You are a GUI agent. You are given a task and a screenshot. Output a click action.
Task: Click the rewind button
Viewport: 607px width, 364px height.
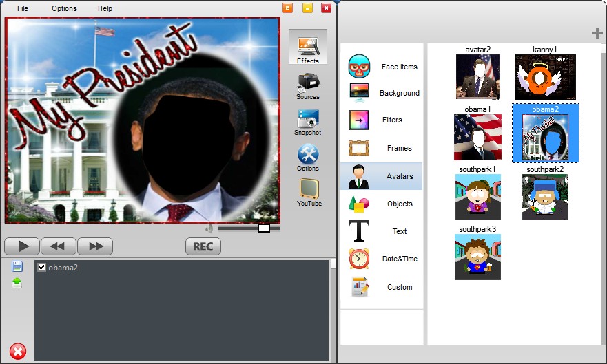point(58,246)
